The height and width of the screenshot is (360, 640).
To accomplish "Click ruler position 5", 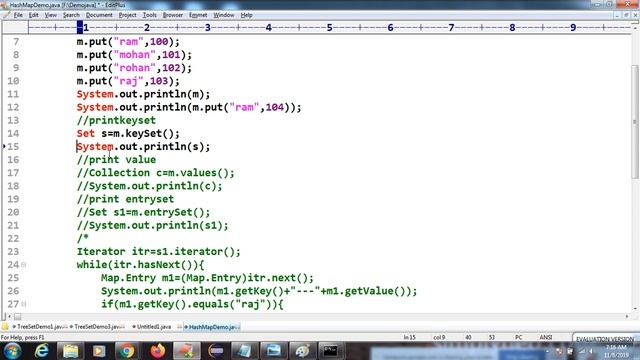I will point(329,27).
